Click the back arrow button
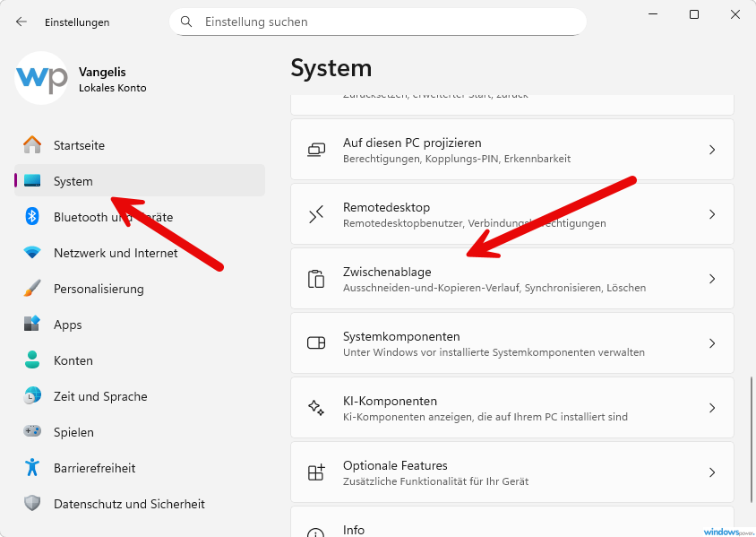This screenshot has width=756, height=537. (x=20, y=22)
